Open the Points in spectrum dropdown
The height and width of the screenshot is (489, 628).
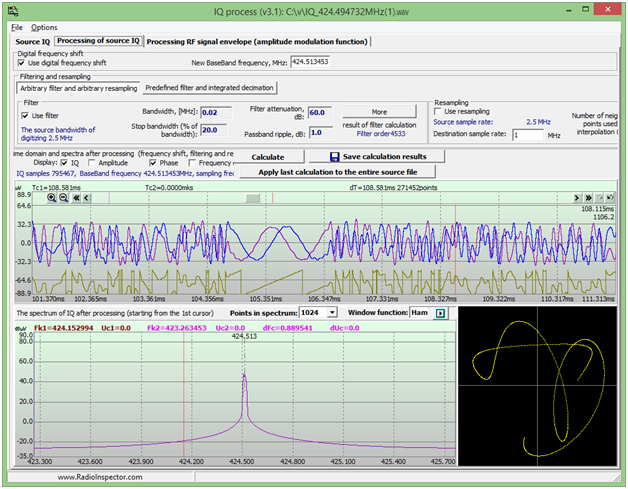[332, 314]
